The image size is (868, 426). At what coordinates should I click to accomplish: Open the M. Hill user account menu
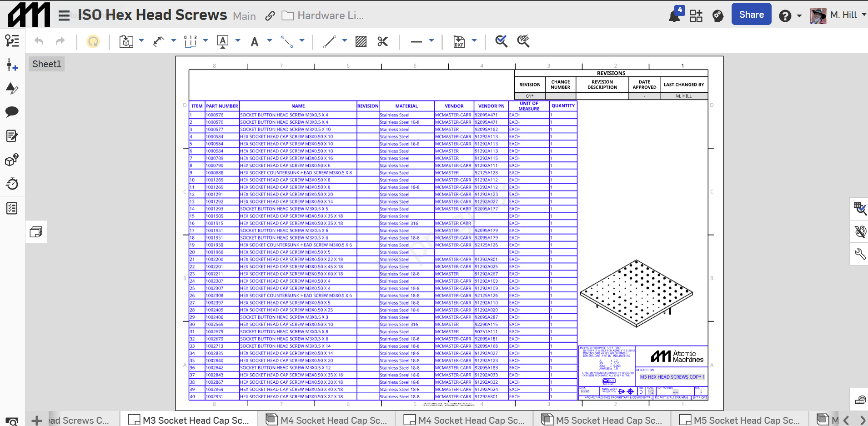pyautogui.click(x=838, y=15)
